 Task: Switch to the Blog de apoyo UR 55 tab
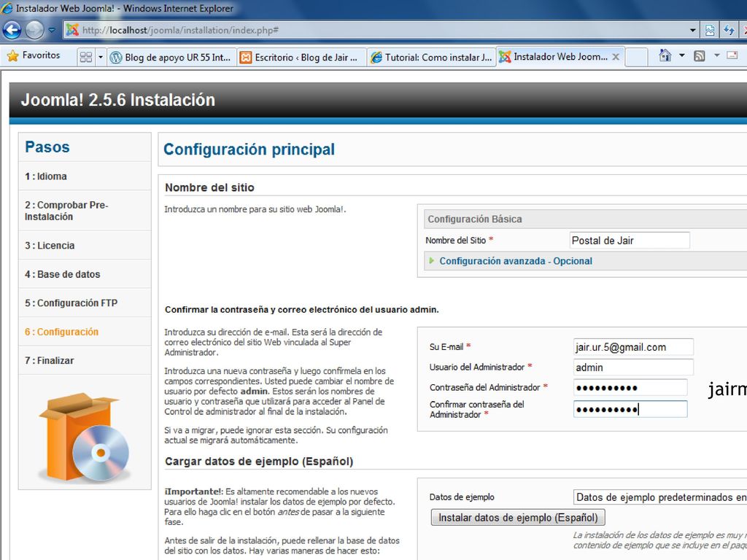click(171, 58)
